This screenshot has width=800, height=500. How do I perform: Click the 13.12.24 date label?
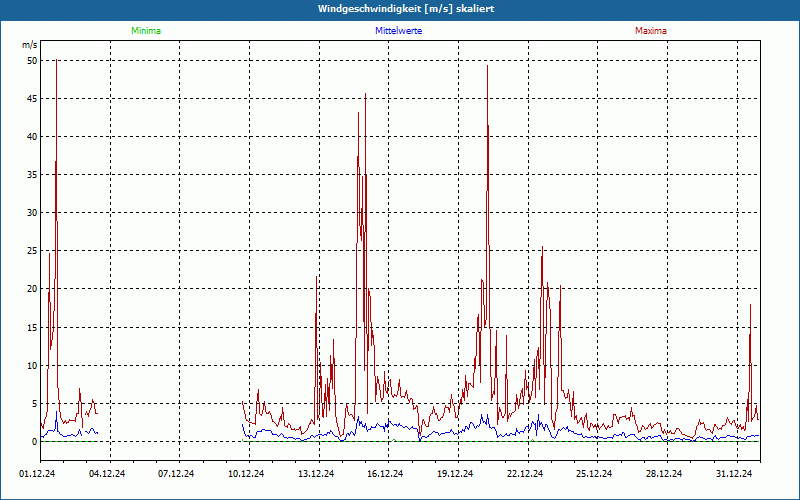(316, 474)
